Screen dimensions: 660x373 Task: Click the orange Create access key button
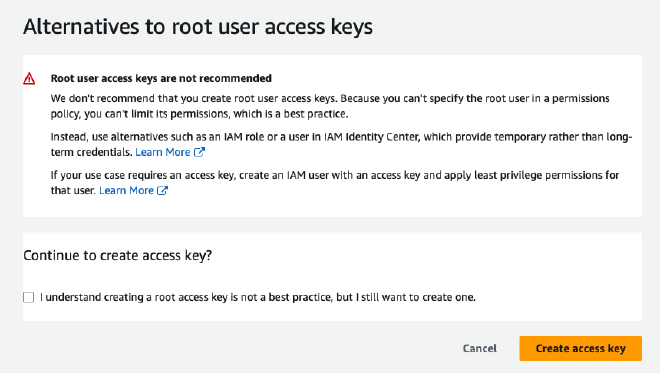pos(580,348)
